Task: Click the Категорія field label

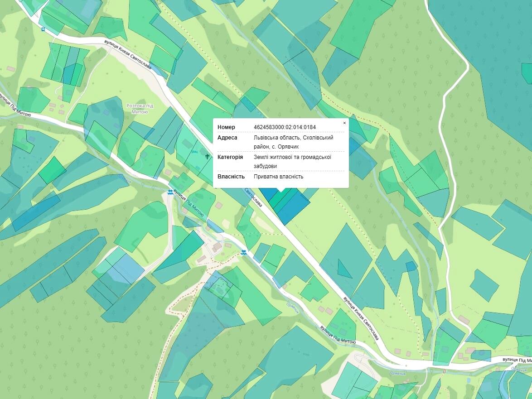Action: [x=230, y=157]
